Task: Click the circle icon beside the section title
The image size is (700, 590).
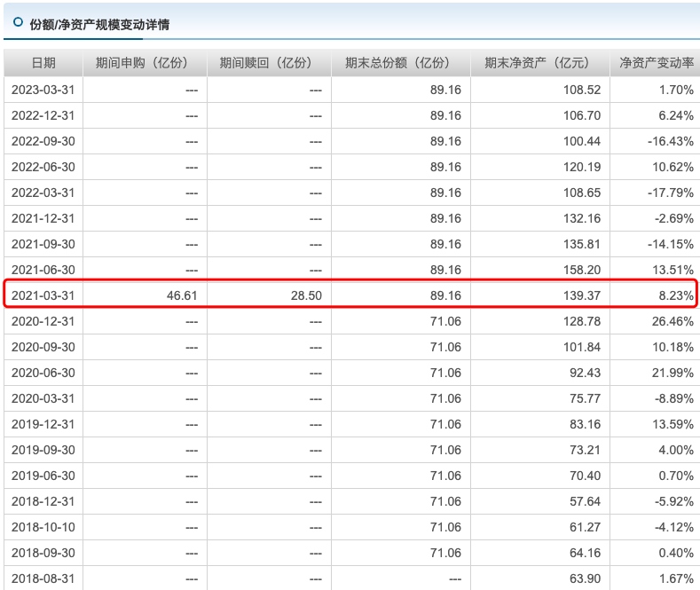Action: pyautogui.click(x=18, y=23)
